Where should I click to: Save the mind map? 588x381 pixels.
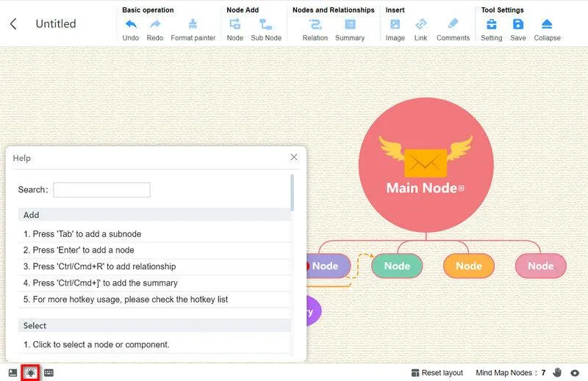click(518, 30)
